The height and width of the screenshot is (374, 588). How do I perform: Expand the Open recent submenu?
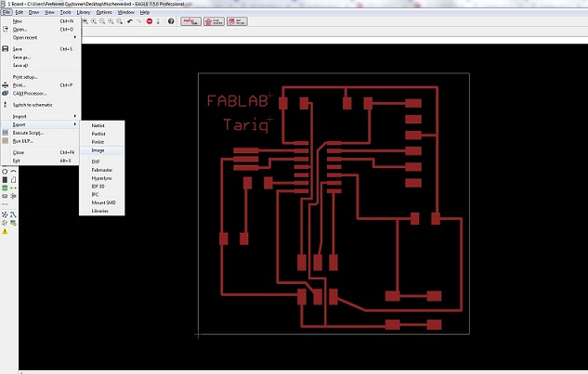pyautogui.click(x=41, y=37)
